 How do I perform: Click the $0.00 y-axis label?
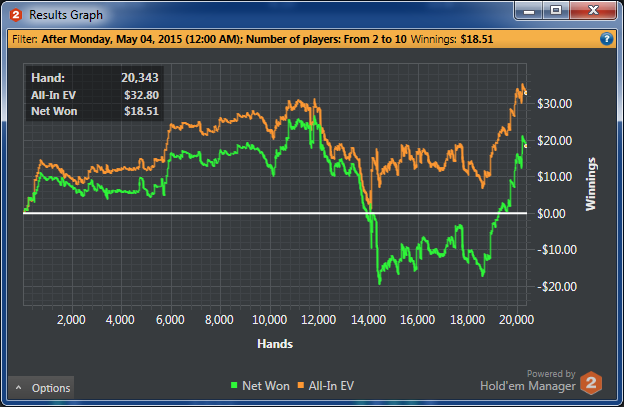(551, 214)
